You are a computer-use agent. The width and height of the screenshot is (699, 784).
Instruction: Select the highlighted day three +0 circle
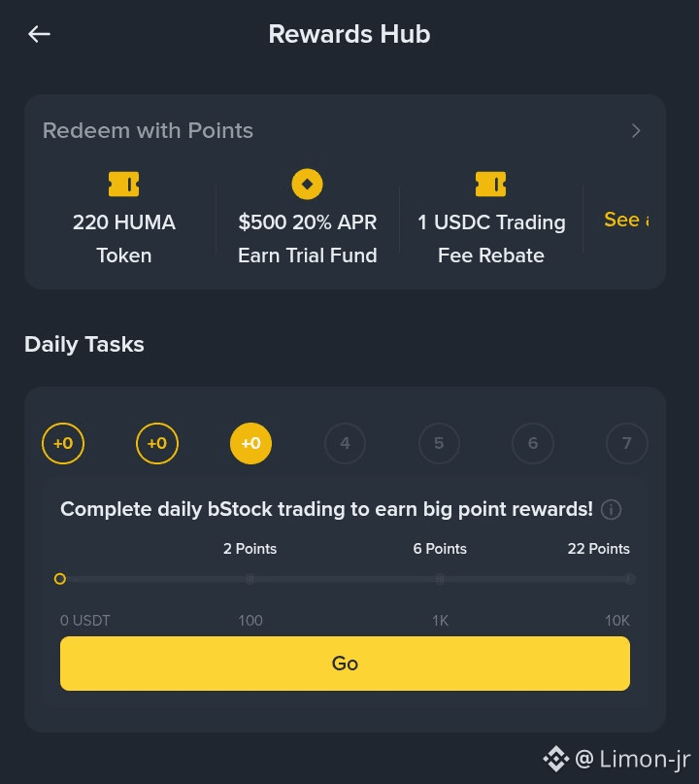(250, 444)
